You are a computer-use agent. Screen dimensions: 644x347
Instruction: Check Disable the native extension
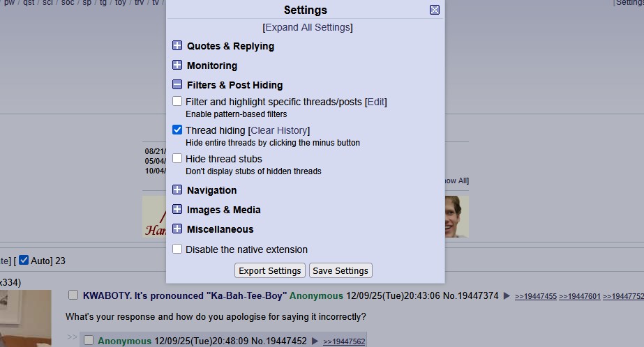tap(177, 249)
